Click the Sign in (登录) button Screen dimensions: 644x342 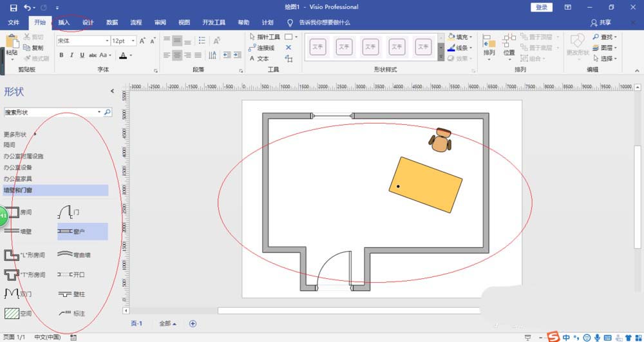542,7
